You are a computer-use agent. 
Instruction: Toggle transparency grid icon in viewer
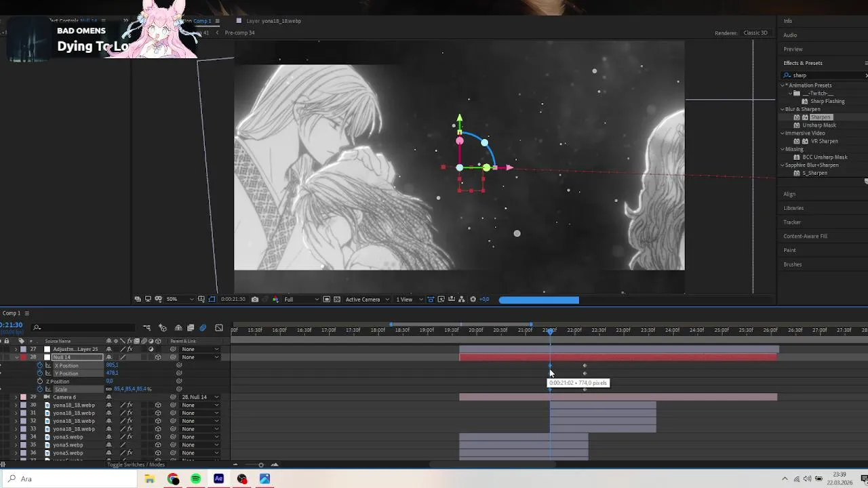337,299
